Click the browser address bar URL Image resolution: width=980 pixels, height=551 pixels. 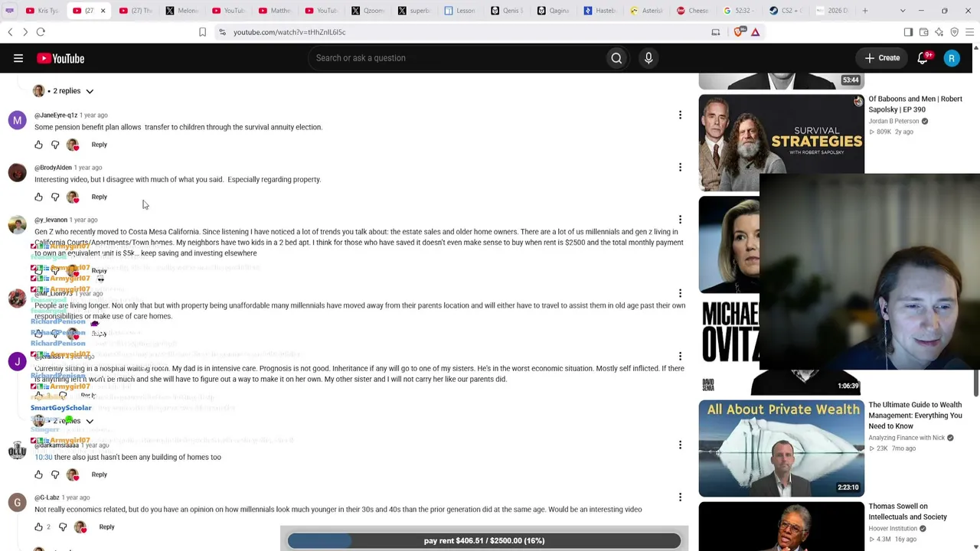click(289, 32)
